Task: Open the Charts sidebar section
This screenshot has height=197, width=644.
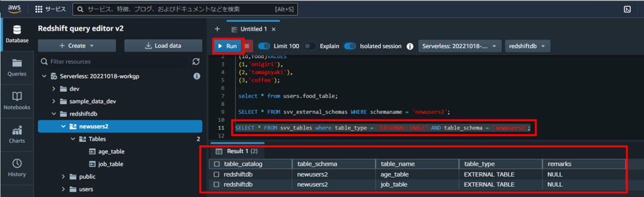Action: tap(17, 134)
